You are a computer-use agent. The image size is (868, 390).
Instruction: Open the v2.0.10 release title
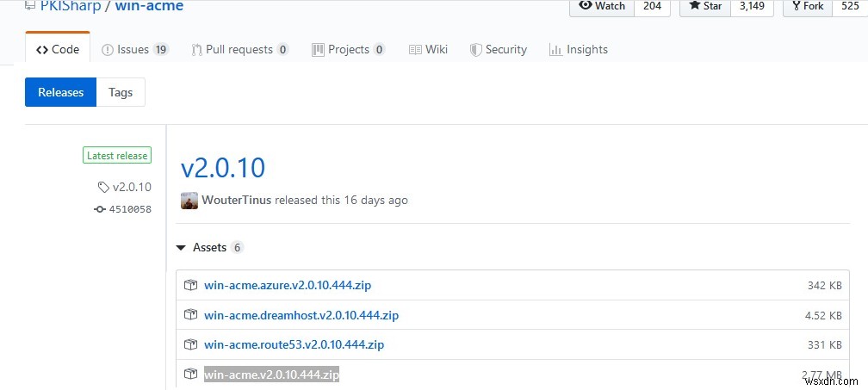tap(223, 167)
